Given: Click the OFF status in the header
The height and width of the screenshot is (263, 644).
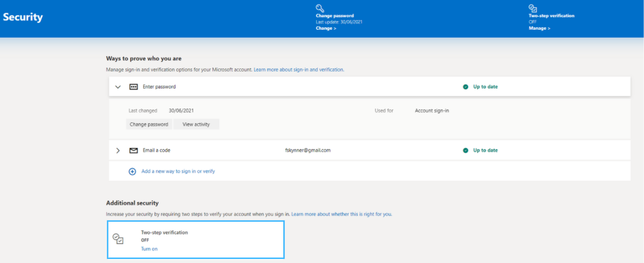Looking at the screenshot, I should pos(533,22).
